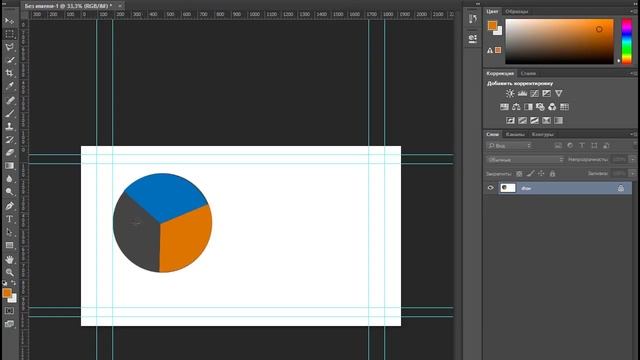Add a Vibrance adjustment
The height and width of the screenshot is (360, 640).
click(x=558, y=93)
